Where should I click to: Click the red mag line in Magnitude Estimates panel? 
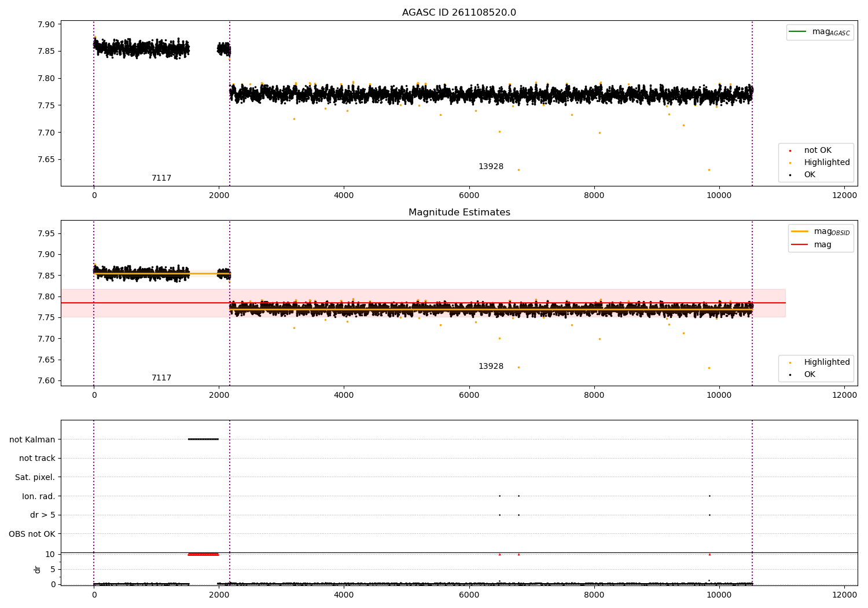click(x=423, y=303)
